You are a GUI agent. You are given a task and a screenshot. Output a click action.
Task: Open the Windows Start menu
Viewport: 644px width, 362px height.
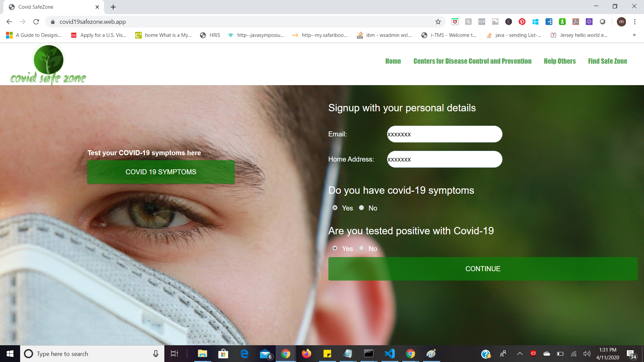[x=10, y=354]
